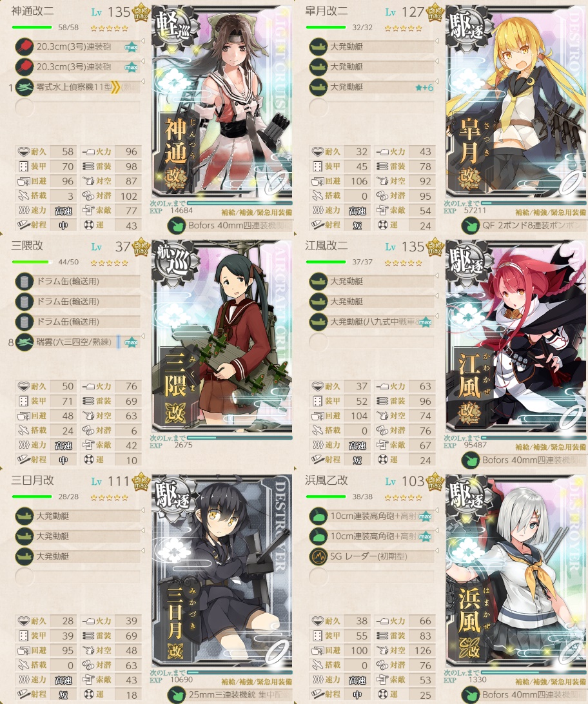This screenshot has width=588, height=704.
Task: Click Mikuma's Zuiun seaplane bomber icon
Action: (24, 342)
